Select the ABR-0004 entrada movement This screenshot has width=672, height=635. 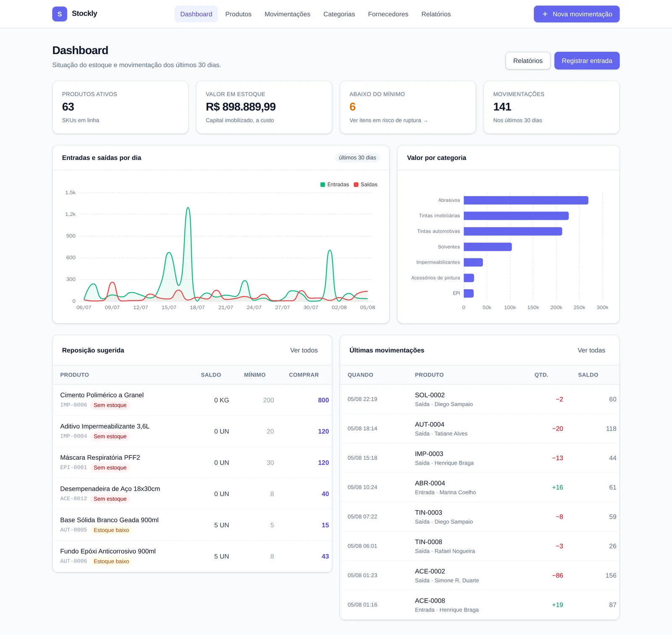point(480,487)
